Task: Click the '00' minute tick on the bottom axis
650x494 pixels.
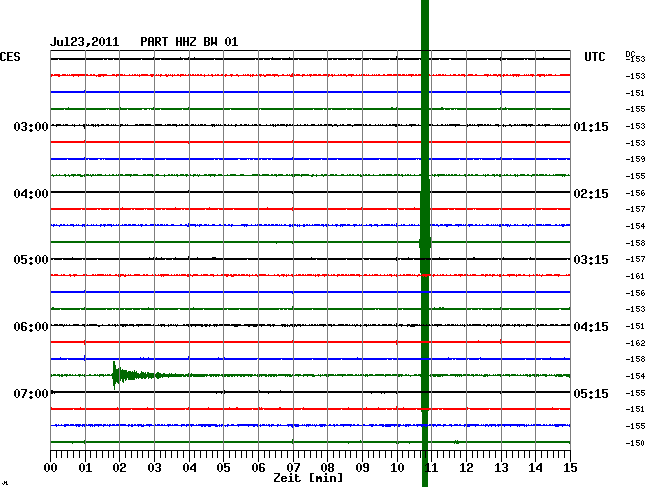Action: (51, 467)
